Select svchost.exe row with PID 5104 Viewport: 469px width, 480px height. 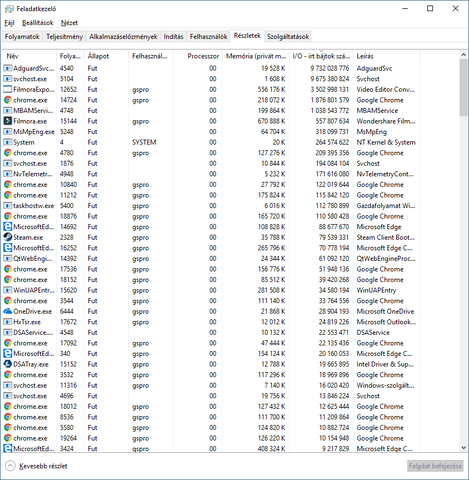click(211, 79)
